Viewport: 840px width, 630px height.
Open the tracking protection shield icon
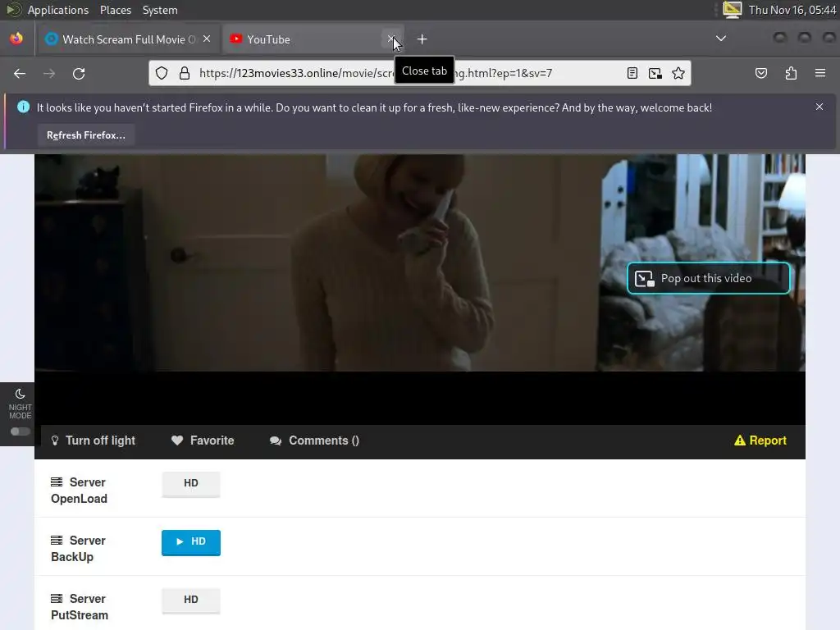[x=162, y=73]
